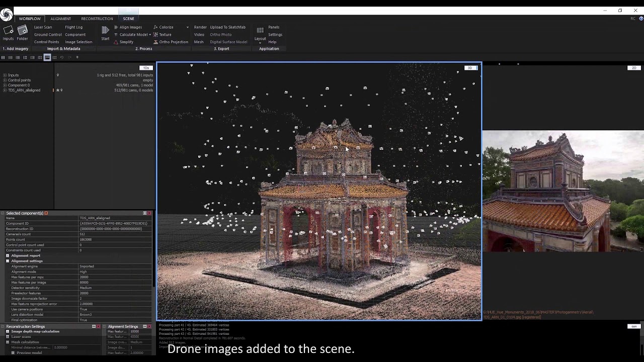The width and height of the screenshot is (644, 362).
Task: Open the Layout menu icon
Action: coord(260,31)
